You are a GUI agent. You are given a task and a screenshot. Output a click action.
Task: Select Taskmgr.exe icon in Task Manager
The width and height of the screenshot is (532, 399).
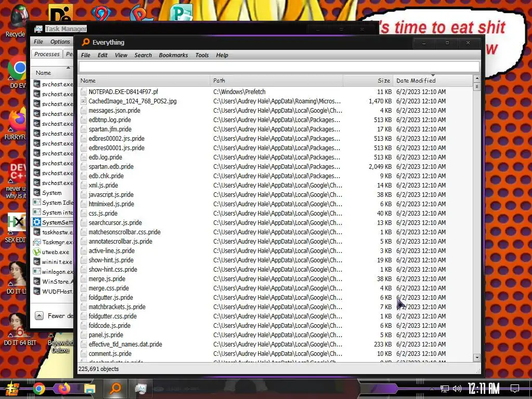[x=37, y=242]
